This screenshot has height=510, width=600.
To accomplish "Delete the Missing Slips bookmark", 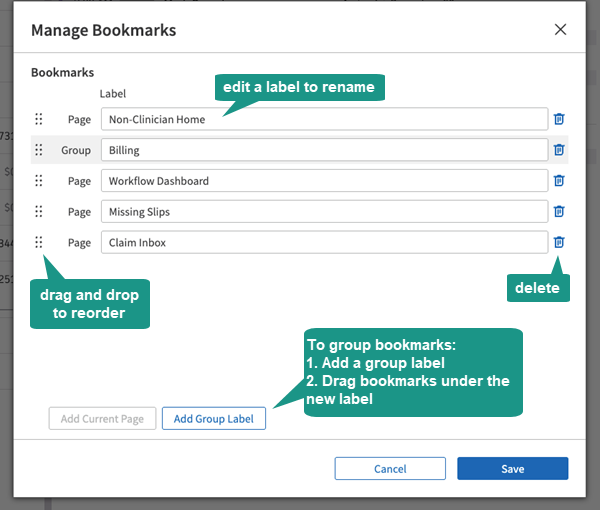I will pyautogui.click(x=559, y=211).
